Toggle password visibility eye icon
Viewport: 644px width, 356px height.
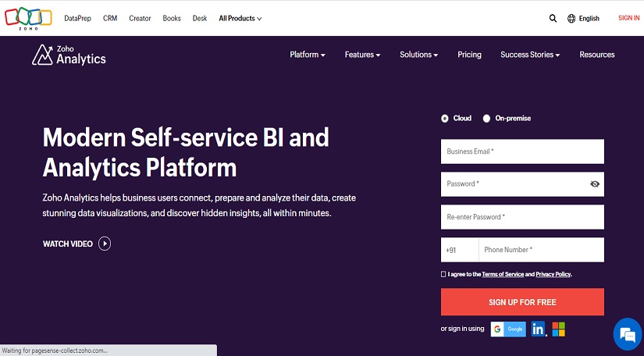tap(594, 184)
